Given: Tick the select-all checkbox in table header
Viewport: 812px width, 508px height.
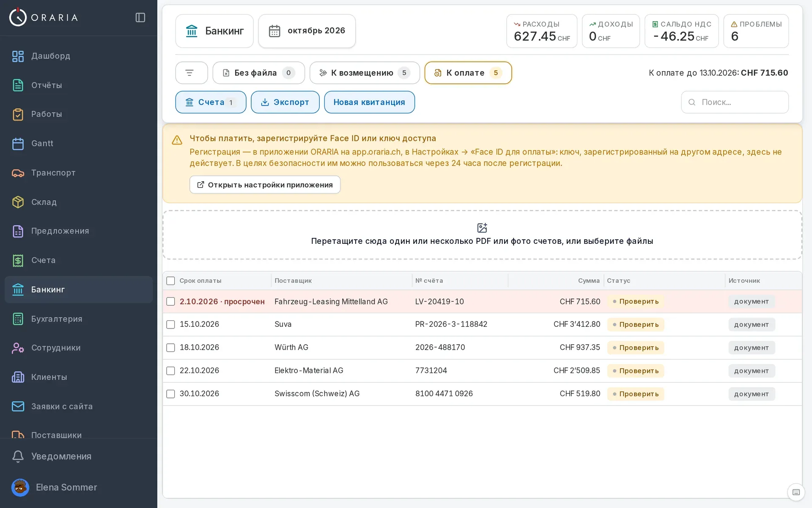Looking at the screenshot, I should tap(170, 281).
